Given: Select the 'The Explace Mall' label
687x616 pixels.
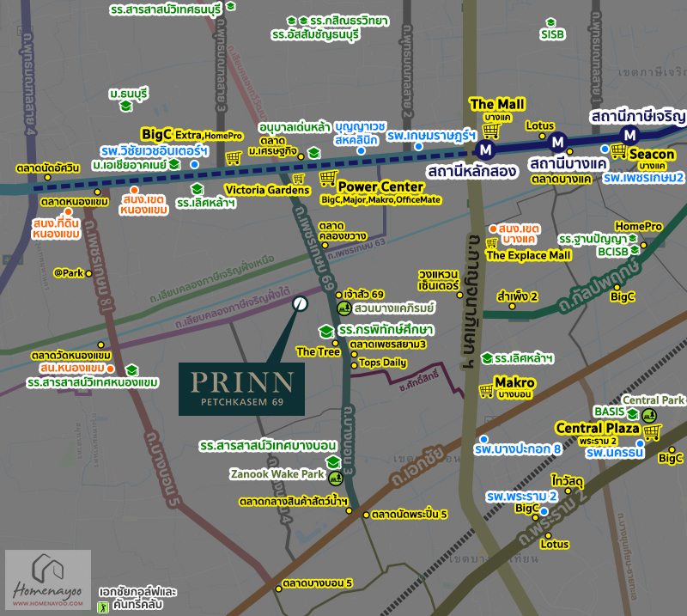Looking at the screenshot, I should coord(528,255).
